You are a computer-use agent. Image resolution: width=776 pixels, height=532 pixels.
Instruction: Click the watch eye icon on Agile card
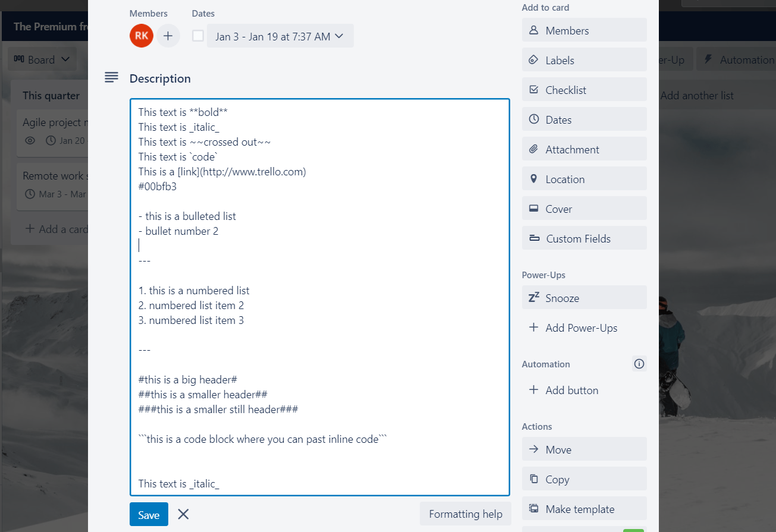(x=30, y=141)
